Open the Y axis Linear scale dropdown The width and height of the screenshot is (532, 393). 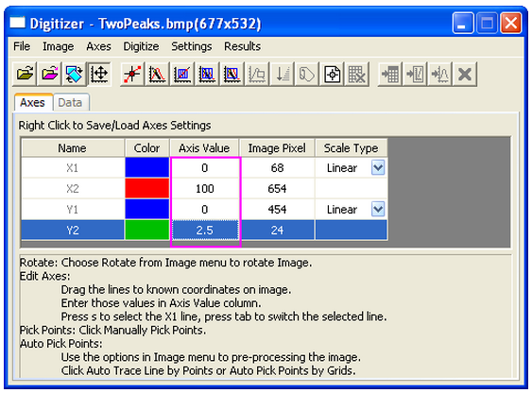(x=378, y=209)
